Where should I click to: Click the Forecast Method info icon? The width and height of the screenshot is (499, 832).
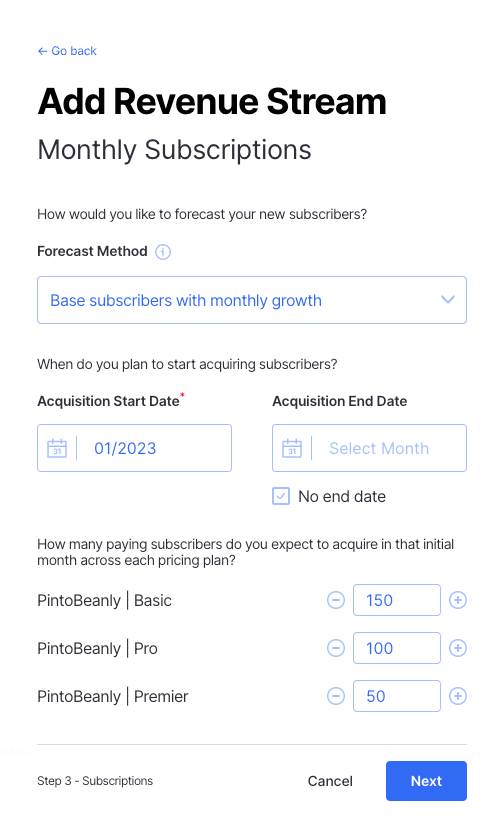[163, 252]
